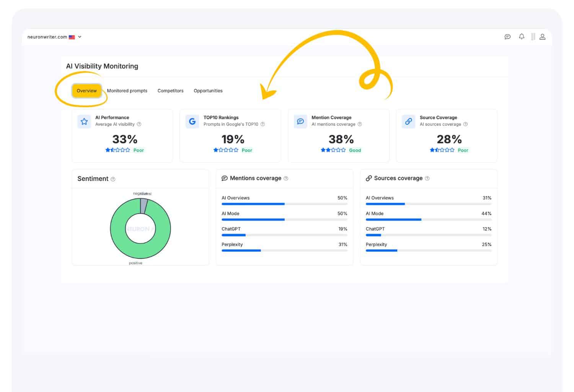Open the Average AI visibility help tooltip
The height and width of the screenshot is (392, 574).
139,124
